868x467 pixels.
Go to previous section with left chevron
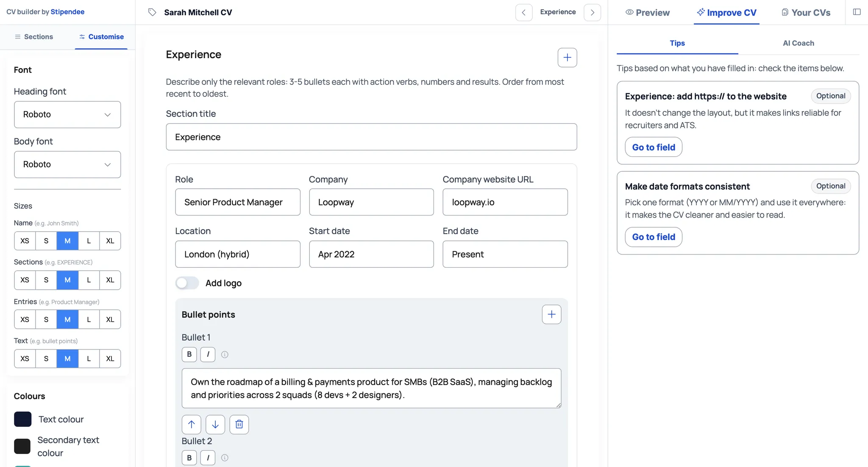click(524, 12)
